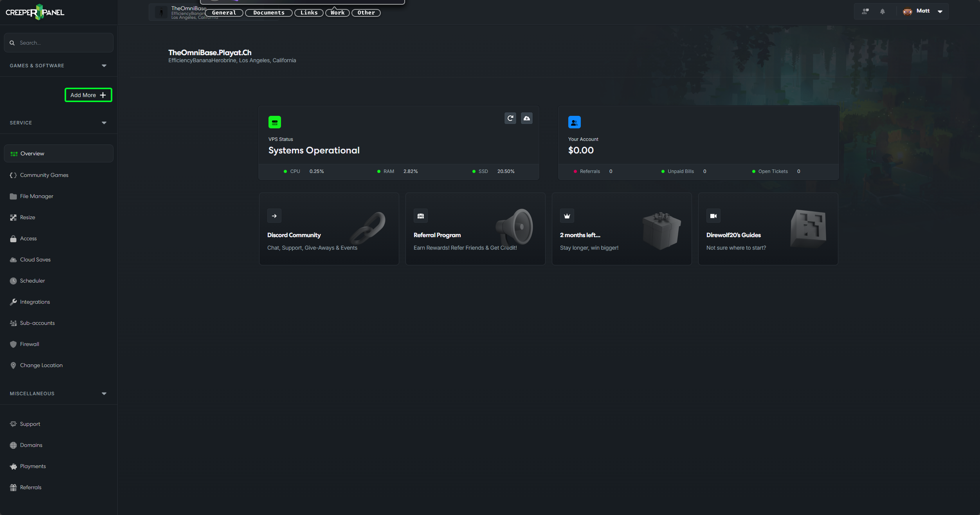Image resolution: width=980 pixels, height=515 pixels.
Task: Select the Resize tool in the sidebar
Action: [27, 217]
